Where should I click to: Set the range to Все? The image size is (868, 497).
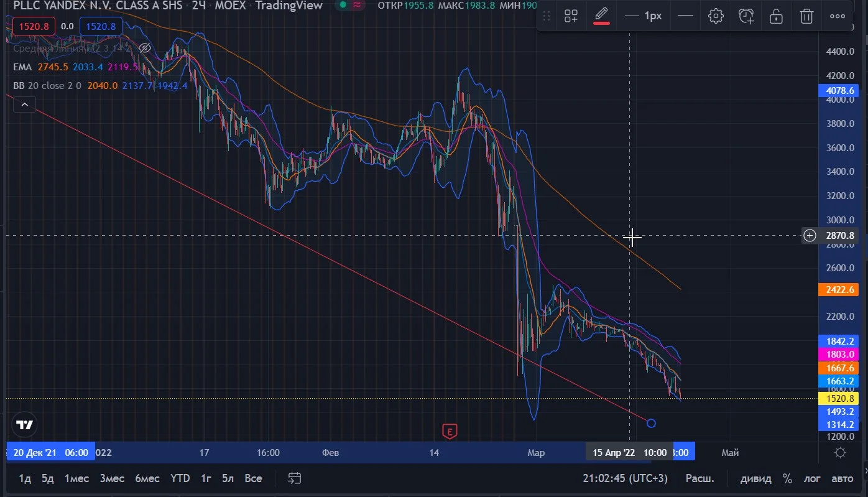click(x=253, y=478)
